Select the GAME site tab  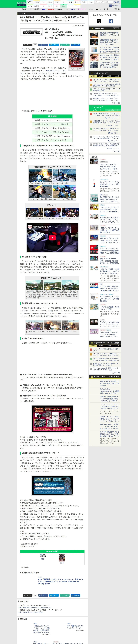[x=64, y=6]
